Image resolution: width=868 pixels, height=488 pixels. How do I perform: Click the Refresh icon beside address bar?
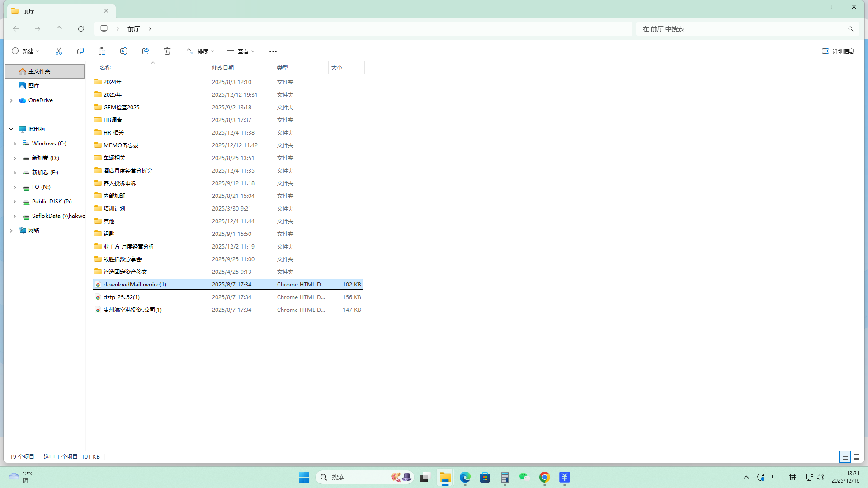coord(81,29)
